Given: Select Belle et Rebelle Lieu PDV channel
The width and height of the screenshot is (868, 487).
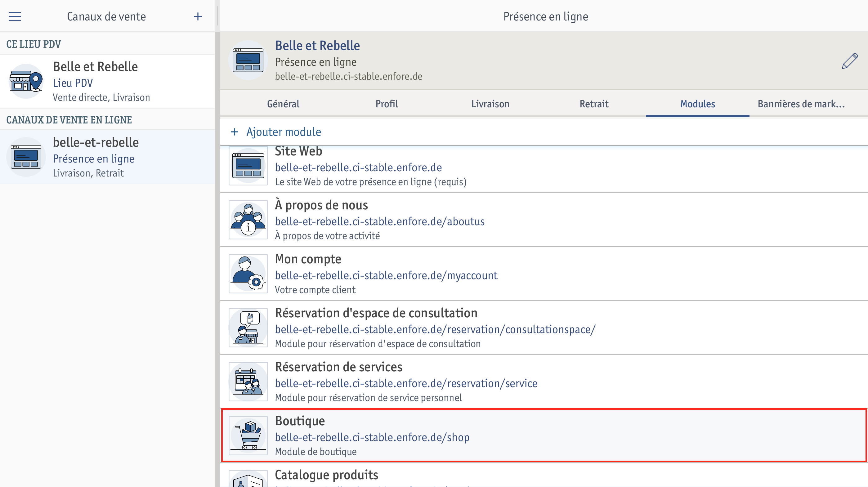Looking at the screenshot, I should click(107, 81).
